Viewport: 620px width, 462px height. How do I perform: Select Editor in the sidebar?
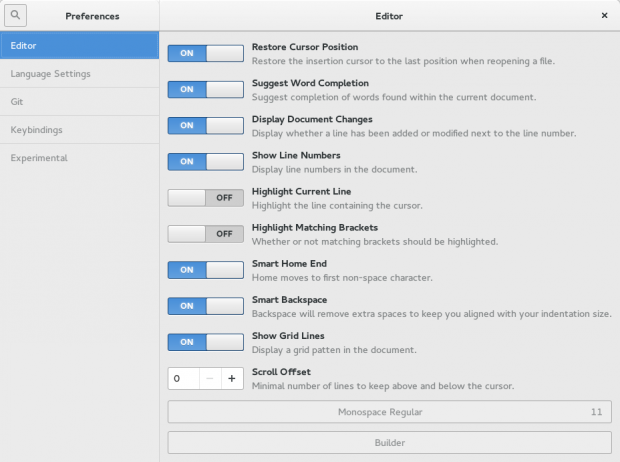pos(79,46)
